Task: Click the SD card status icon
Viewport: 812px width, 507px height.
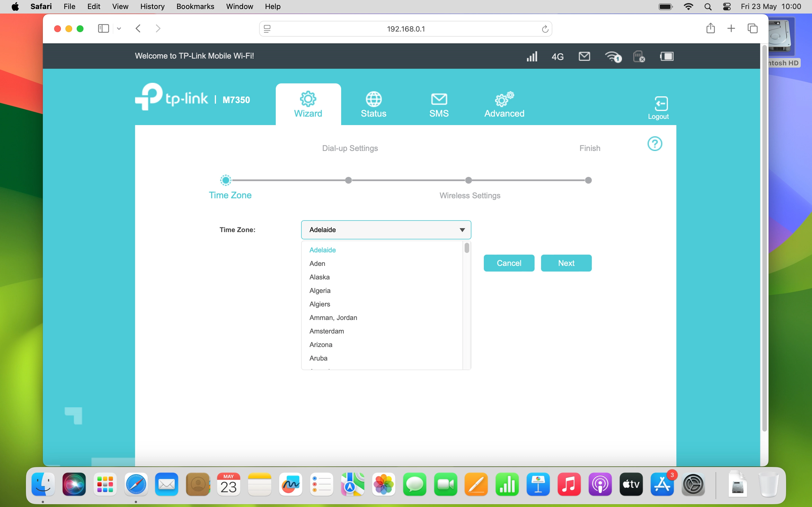Action: 639,56
